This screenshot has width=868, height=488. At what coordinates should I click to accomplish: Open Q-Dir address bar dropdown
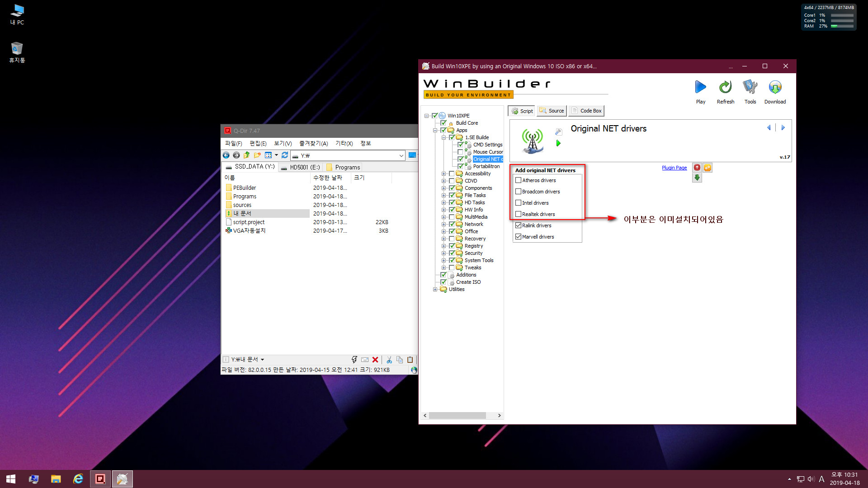tap(401, 155)
